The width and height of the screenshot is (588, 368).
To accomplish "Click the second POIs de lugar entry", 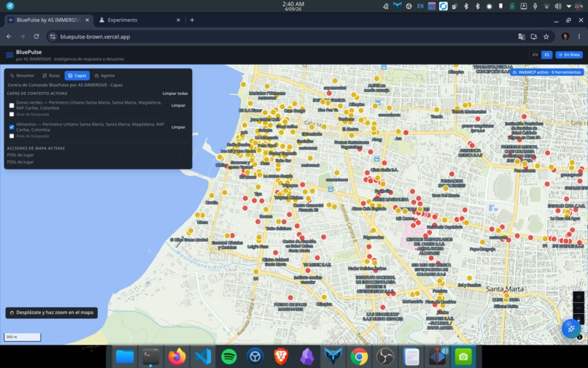I will [x=20, y=162].
